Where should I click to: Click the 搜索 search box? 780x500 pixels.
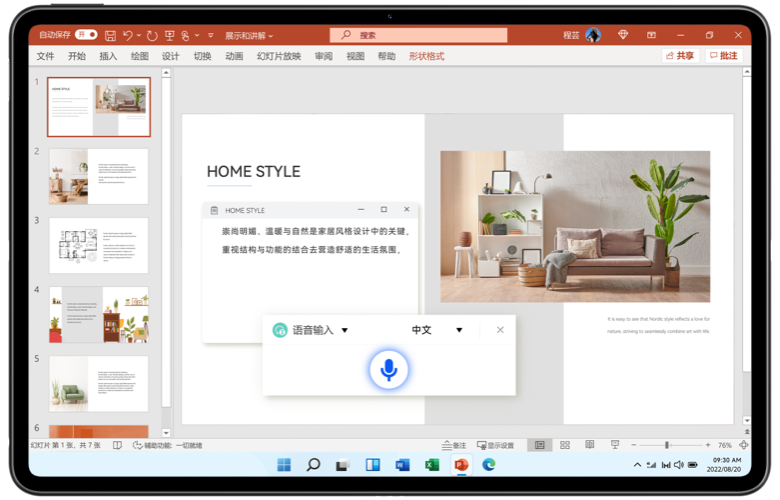pyautogui.click(x=418, y=35)
